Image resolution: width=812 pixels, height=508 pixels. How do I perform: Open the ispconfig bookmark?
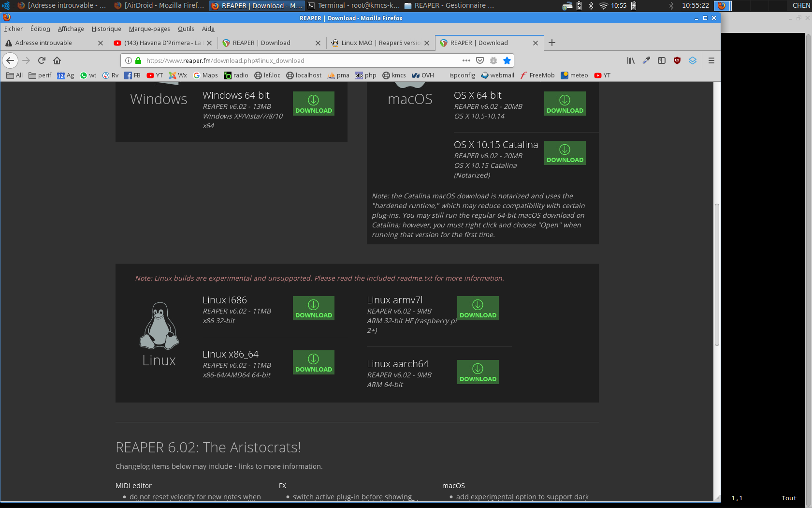[462, 75]
